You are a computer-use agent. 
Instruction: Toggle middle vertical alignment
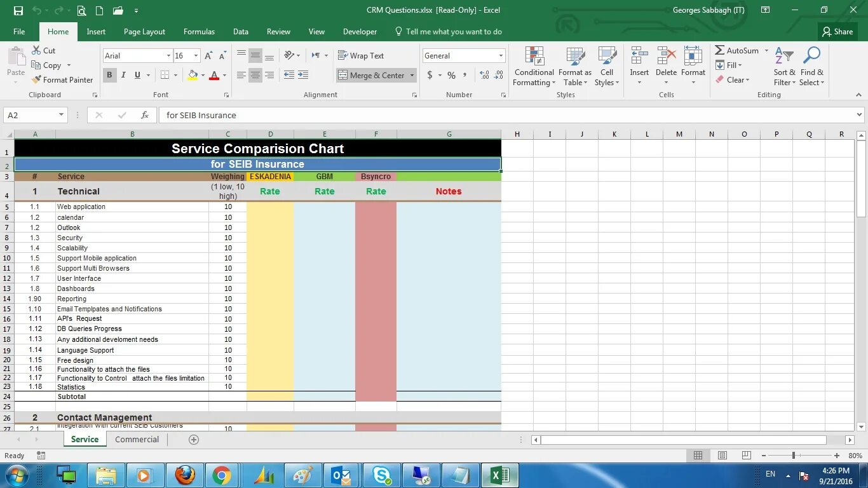click(x=255, y=55)
